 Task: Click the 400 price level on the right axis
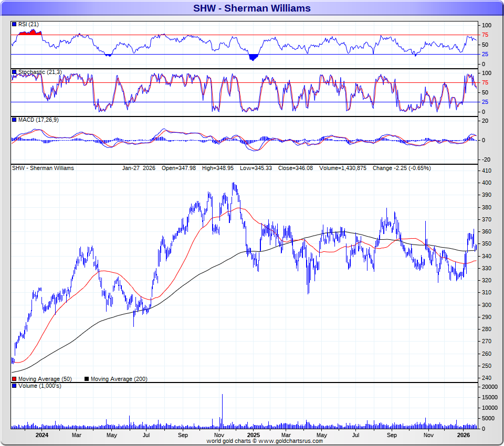point(487,183)
